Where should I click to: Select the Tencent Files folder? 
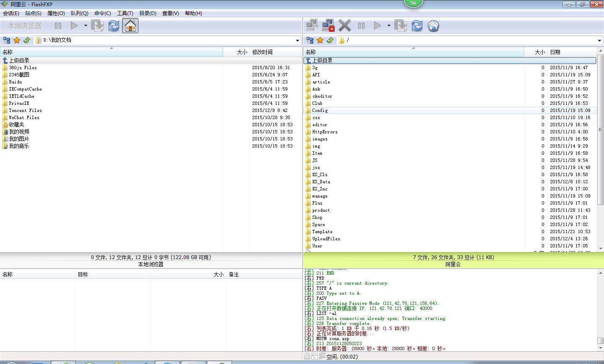tap(25, 110)
